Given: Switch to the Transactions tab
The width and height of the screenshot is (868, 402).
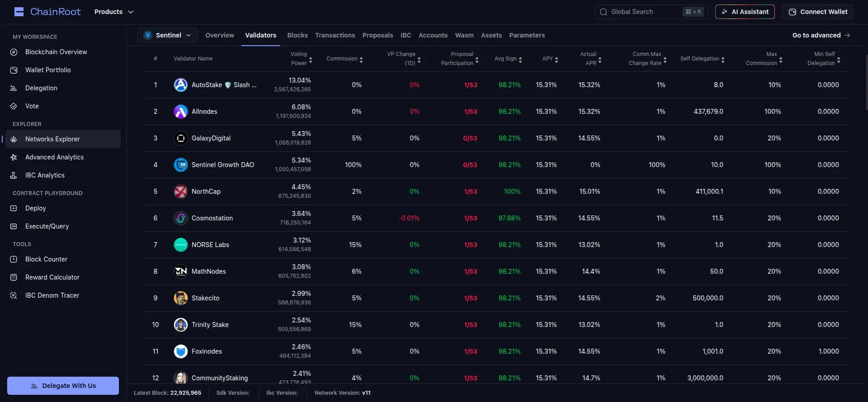Looking at the screenshot, I should [x=335, y=35].
